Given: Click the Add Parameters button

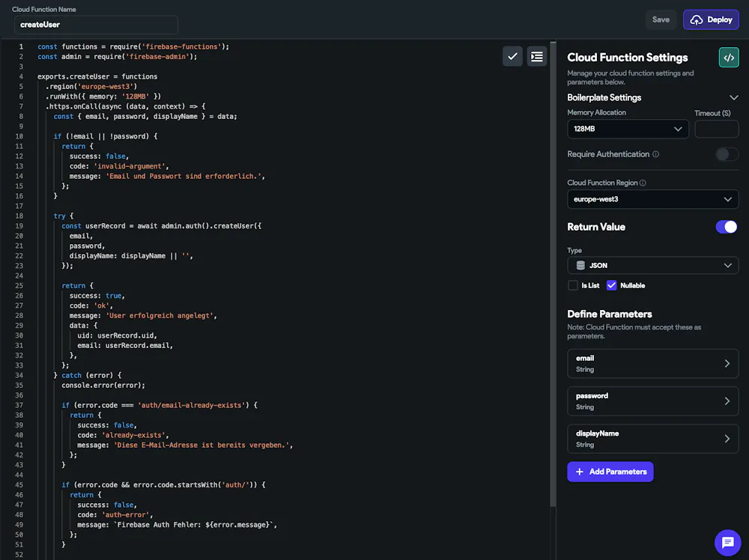Looking at the screenshot, I should 610,472.
